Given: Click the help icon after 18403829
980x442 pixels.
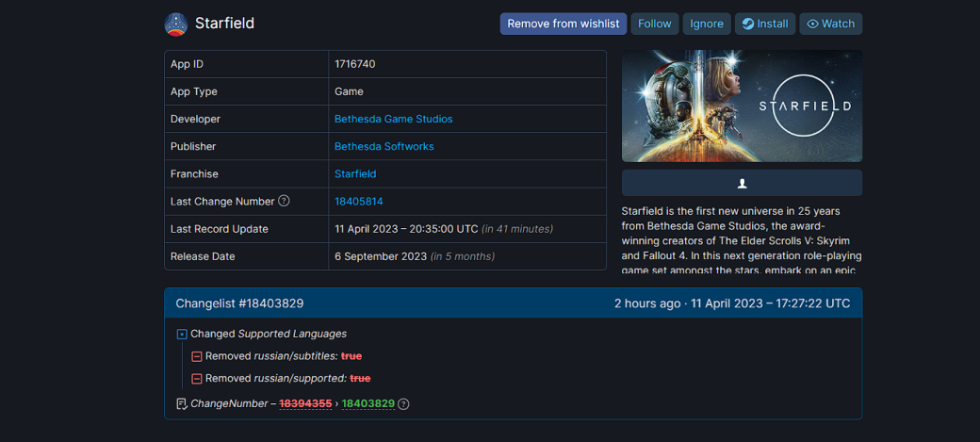Looking at the screenshot, I should click(x=403, y=404).
